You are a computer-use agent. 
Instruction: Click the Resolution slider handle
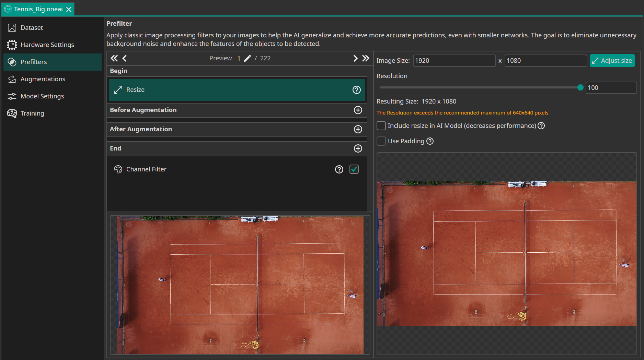(x=580, y=88)
